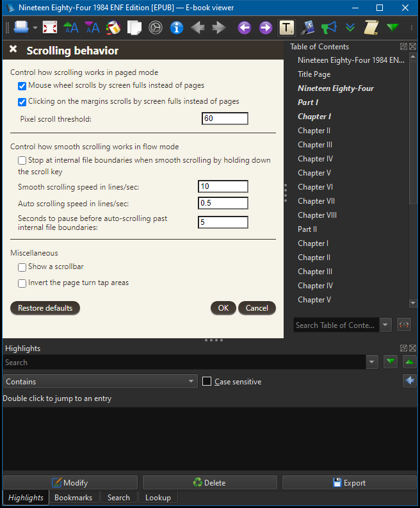Switch to the Lookup tab
Screen dimensions: 420x508
tap(158, 498)
